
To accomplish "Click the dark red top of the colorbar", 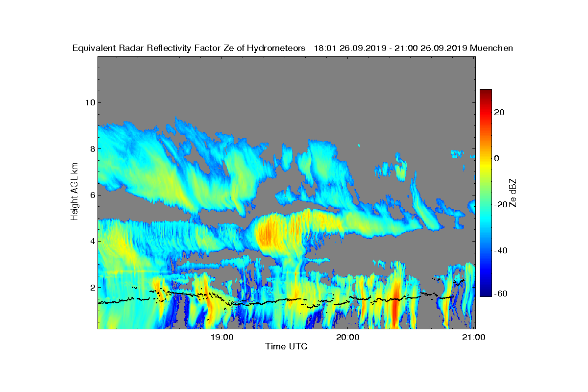I will (486, 93).
